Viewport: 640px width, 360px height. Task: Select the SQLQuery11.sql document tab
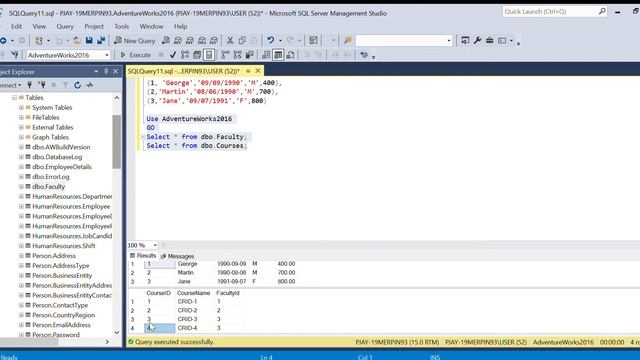(x=184, y=71)
